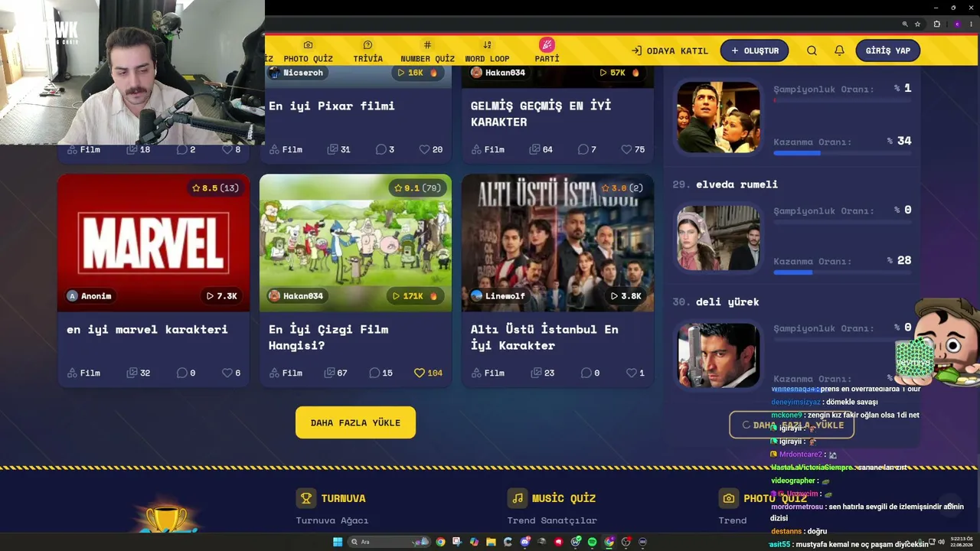This screenshot has width=980, height=551.
Task: Click the 8.5 star rating on Marvel card
Action: tap(215, 187)
